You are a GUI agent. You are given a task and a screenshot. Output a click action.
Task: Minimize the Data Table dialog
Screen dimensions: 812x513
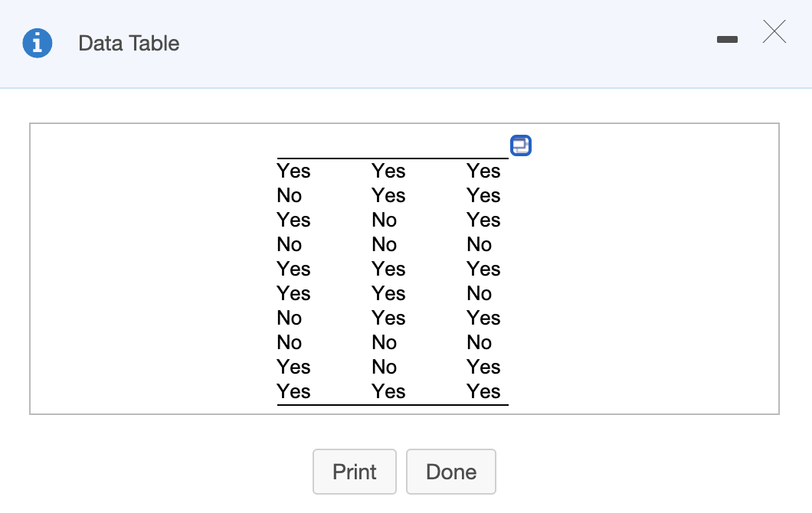727,38
